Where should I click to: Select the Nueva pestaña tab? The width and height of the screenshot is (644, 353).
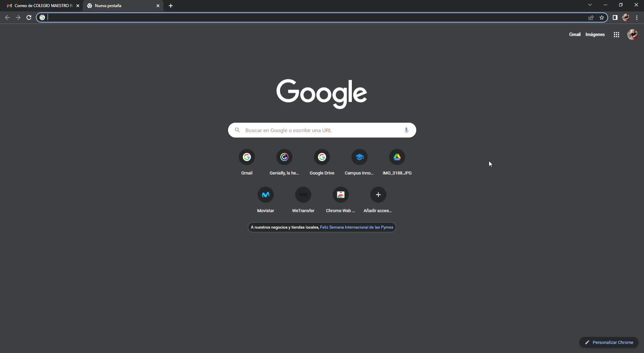(123, 6)
